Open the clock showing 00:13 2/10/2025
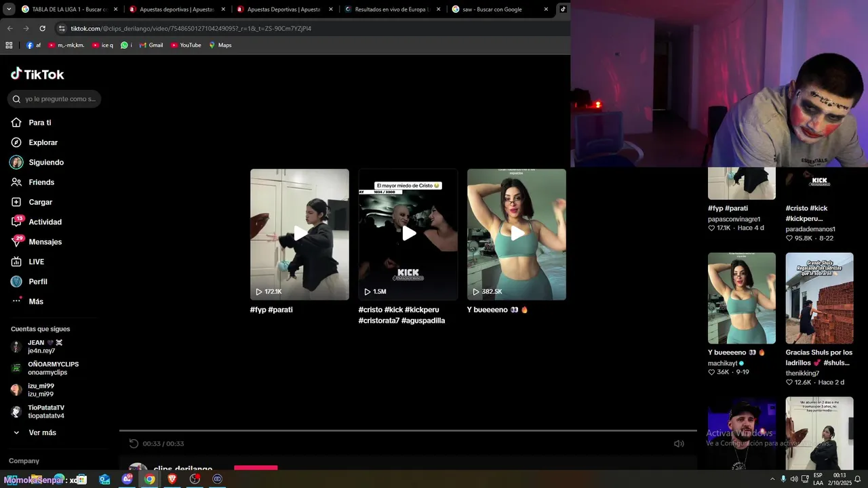The height and width of the screenshot is (488, 868). pos(839,479)
